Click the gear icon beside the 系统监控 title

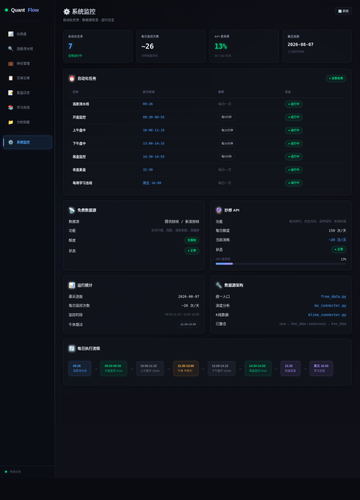[67, 12]
